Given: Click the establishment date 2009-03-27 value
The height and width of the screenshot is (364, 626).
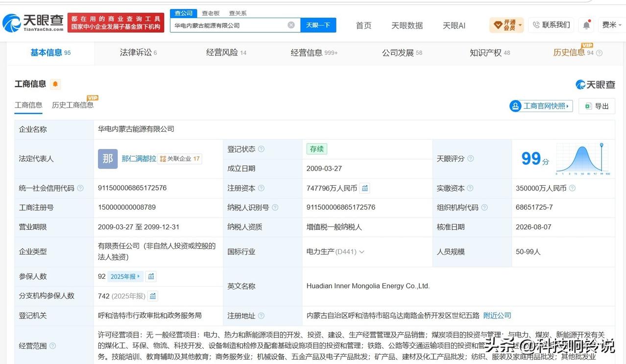Looking at the screenshot, I should (x=324, y=169).
